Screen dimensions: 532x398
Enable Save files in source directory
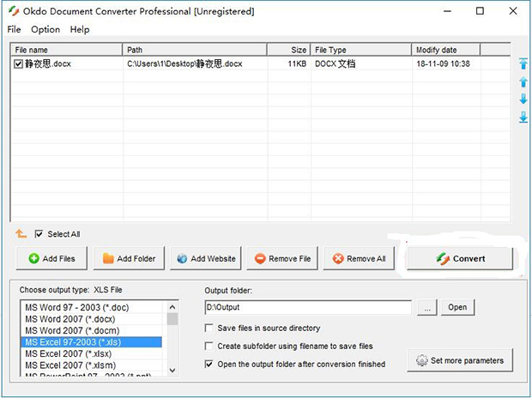coord(210,329)
